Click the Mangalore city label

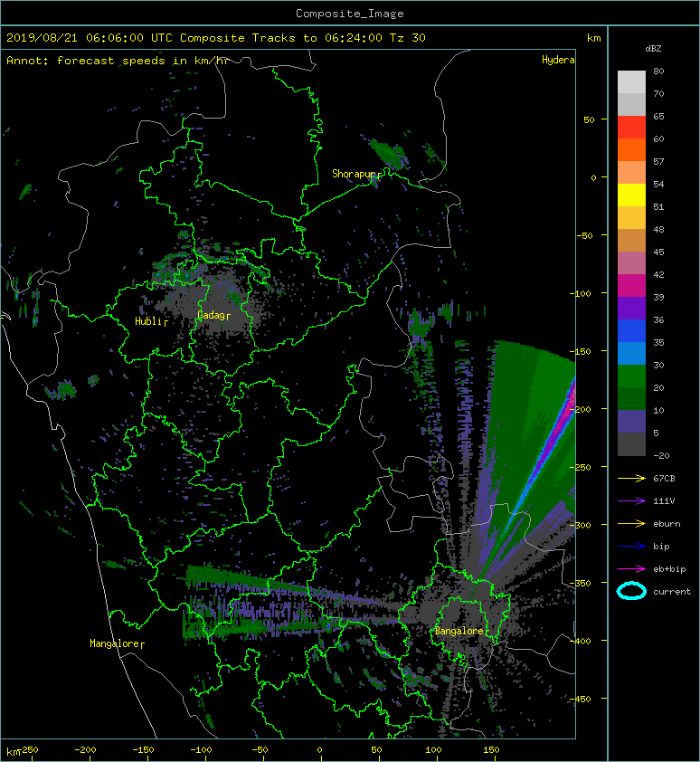point(115,643)
